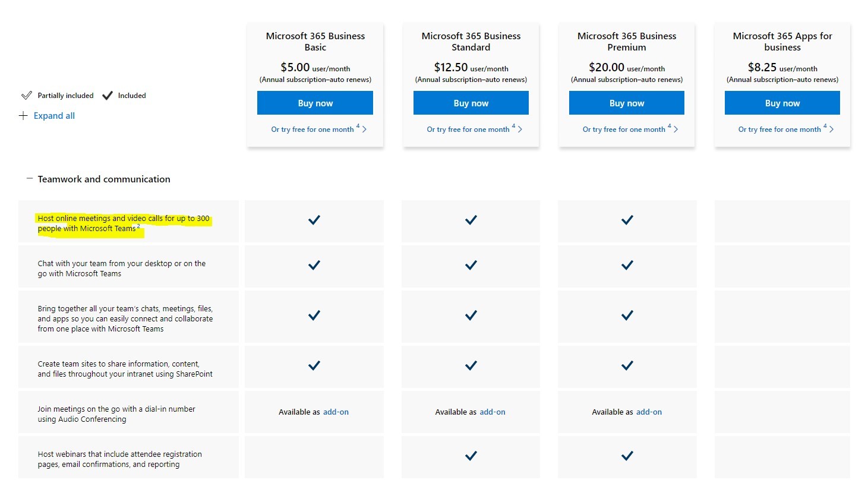Click footnote 2 after Microsoft Teams text

click(x=138, y=226)
